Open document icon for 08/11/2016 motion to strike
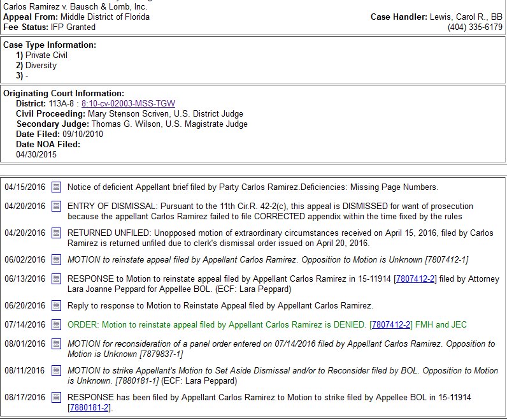507x420 pixels. coord(56,371)
